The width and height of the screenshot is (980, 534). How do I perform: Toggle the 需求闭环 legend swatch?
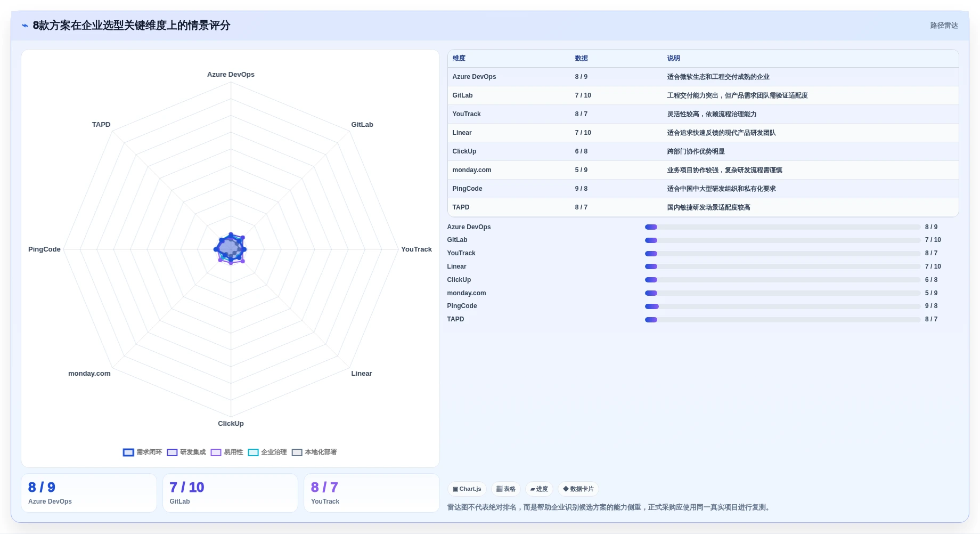128,452
